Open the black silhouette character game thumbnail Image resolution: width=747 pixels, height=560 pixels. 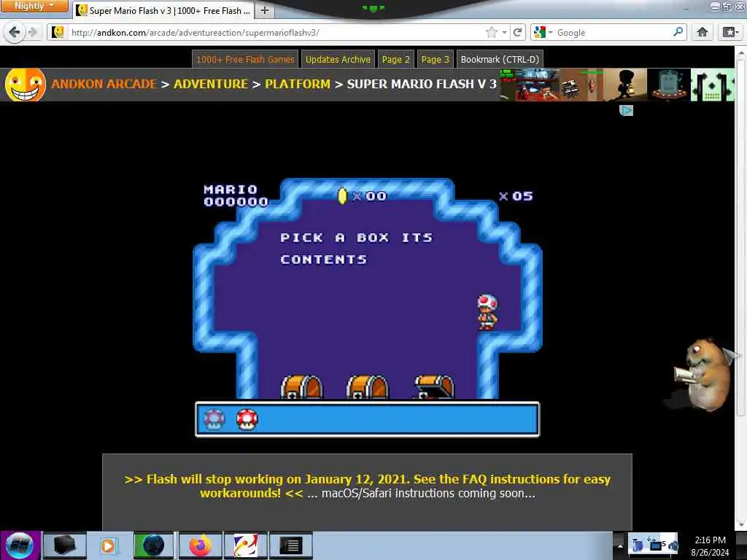pyautogui.click(x=625, y=85)
